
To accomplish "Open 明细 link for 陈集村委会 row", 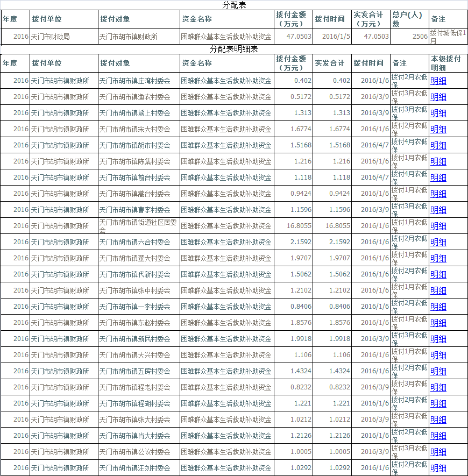I will 438,161.
